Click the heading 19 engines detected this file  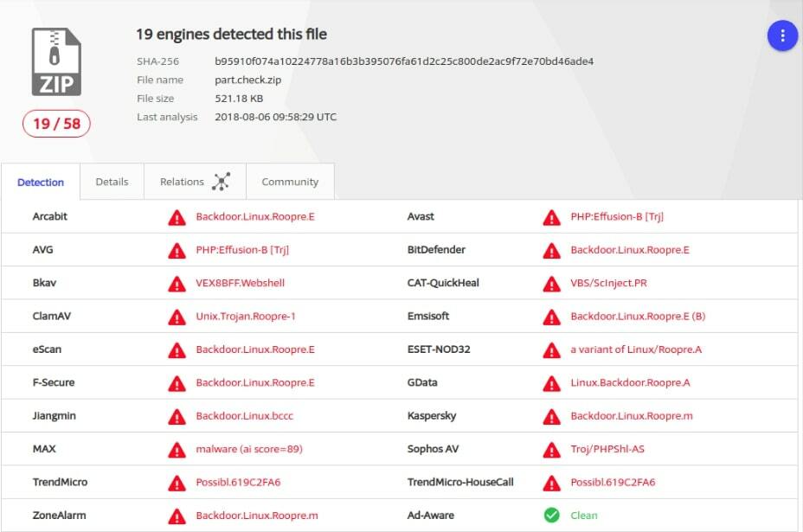point(232,35)
